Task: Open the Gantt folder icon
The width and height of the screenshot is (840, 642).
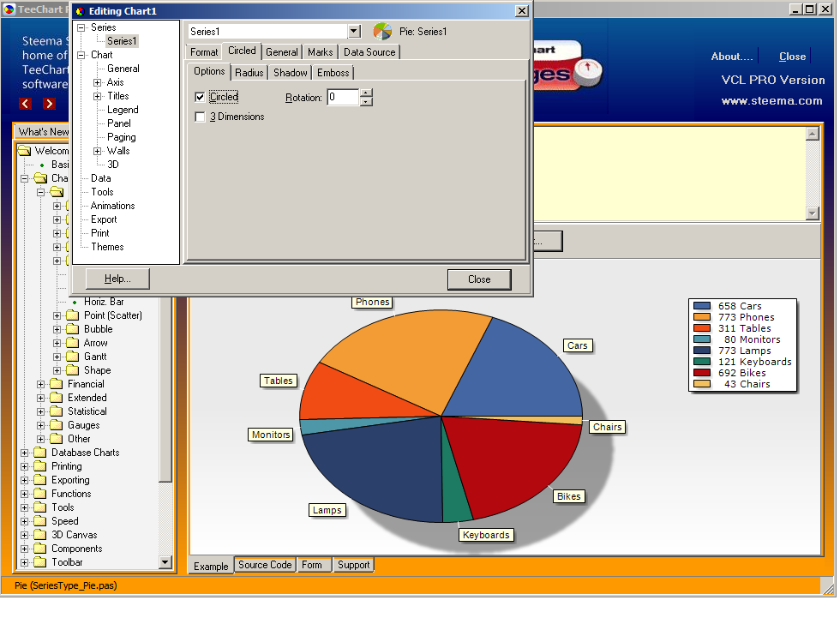Action: coord(72,357)
